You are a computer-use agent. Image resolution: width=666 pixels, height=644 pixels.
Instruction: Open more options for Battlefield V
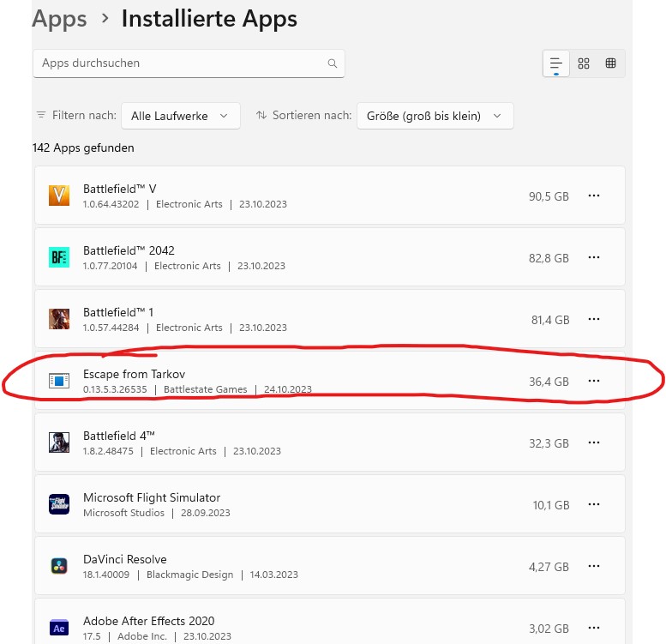tap(594, 196)
